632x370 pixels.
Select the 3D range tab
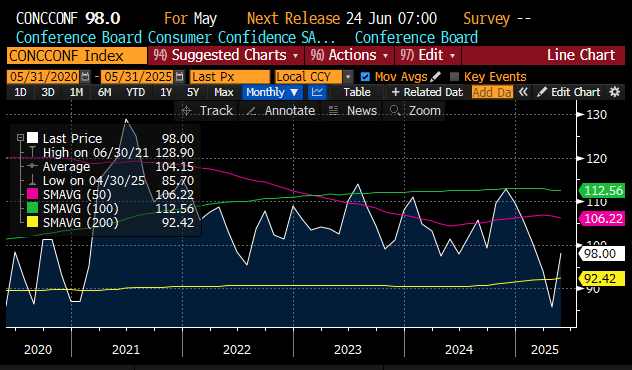[x=48, y=92]
